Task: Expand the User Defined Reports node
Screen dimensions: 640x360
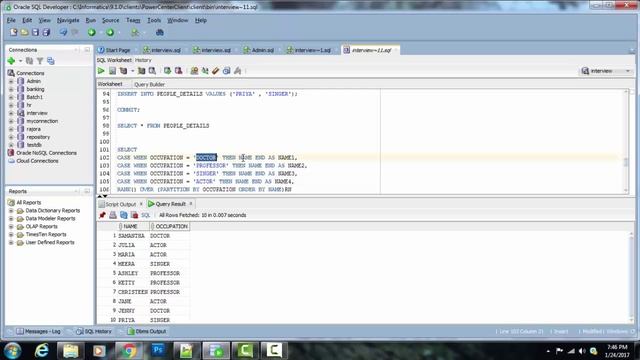Action: coord(11,242)
